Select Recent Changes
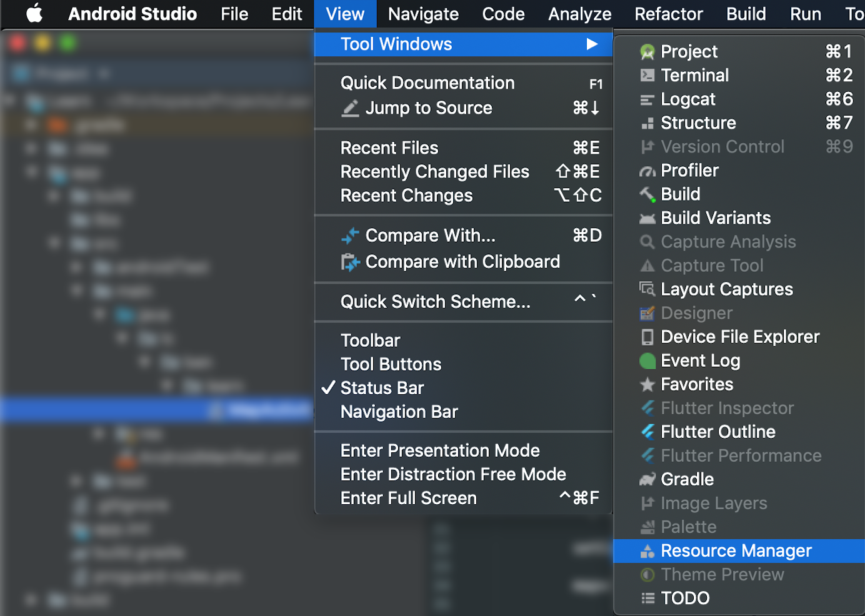865x616 pixels. pos(463,196)
